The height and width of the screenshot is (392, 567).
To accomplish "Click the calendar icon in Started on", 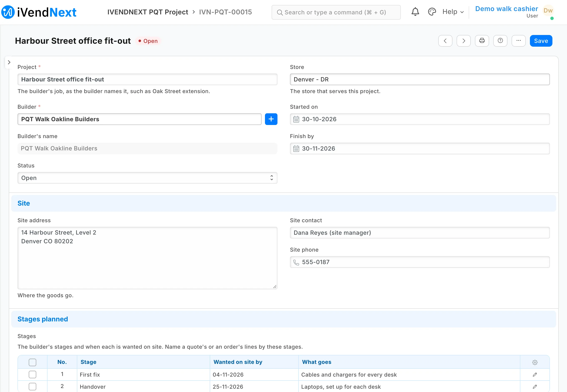I will [296, 119].
